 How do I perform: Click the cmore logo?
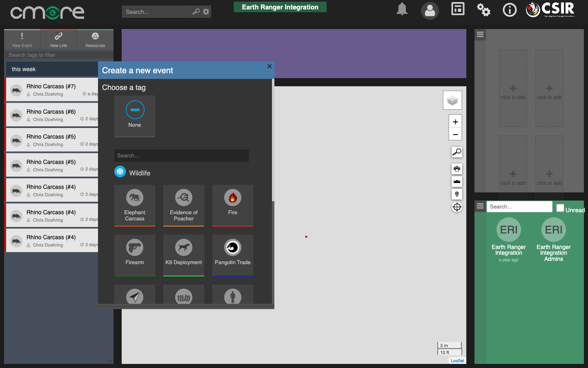click(47, 12)
